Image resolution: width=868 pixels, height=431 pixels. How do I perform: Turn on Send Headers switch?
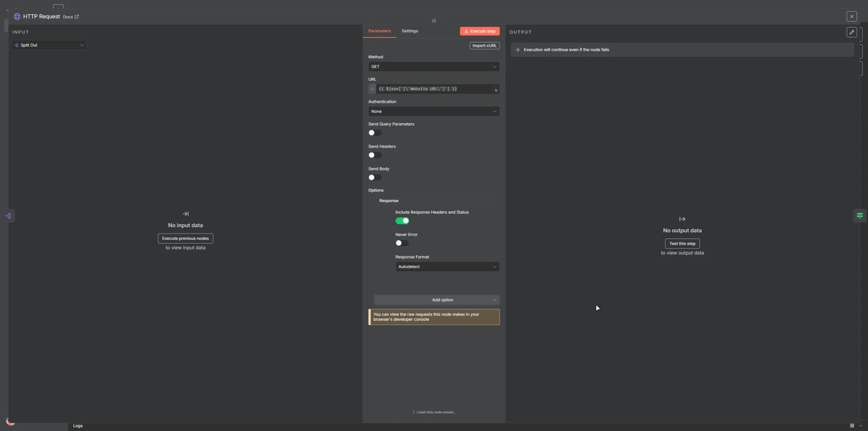coord(375,155)
